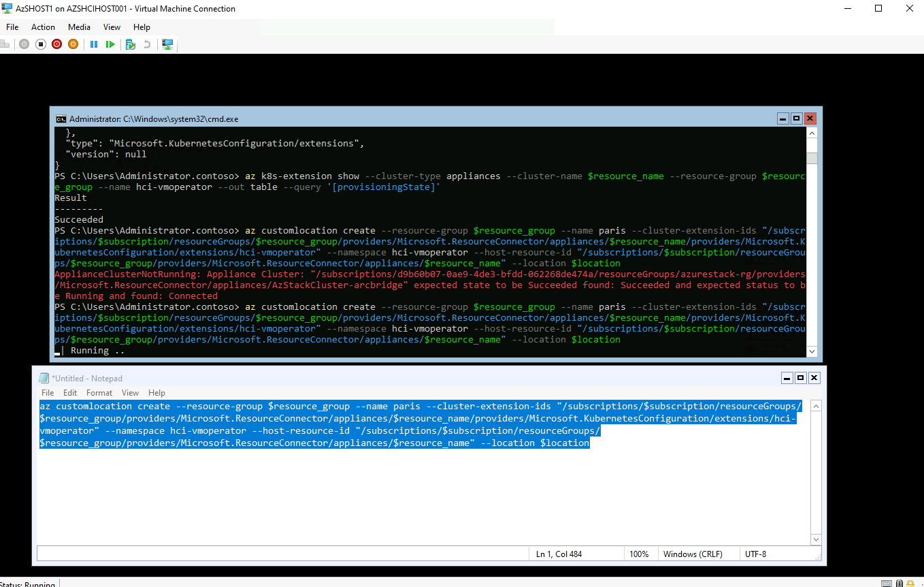
Task: Click the Ctrl+Alt+Delete toolbar icon
Action: point(4,44)
